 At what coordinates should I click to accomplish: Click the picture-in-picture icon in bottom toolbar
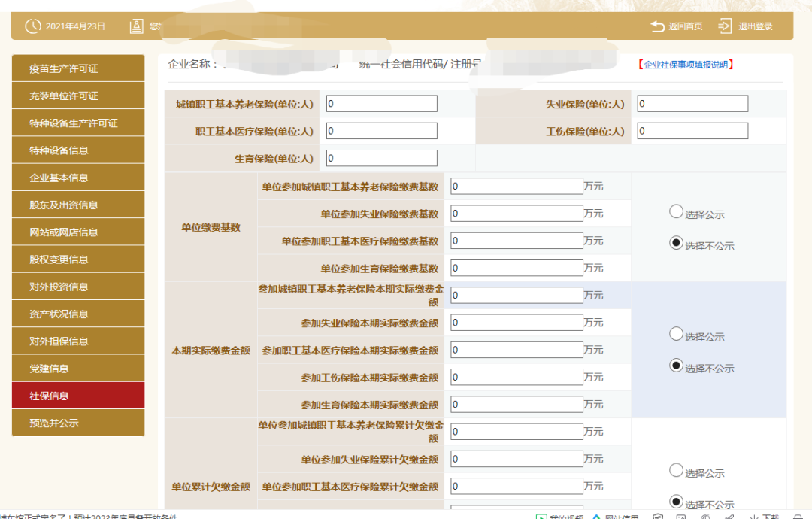(682, 517)
